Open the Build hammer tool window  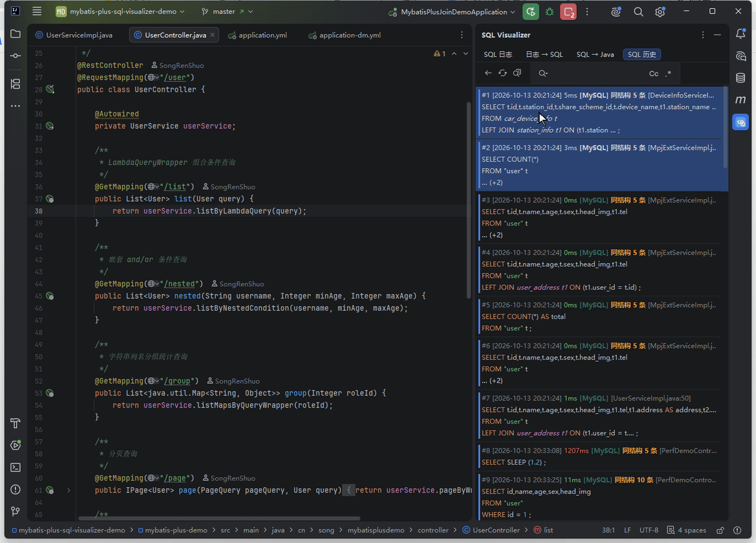click(x=15, y=424)
